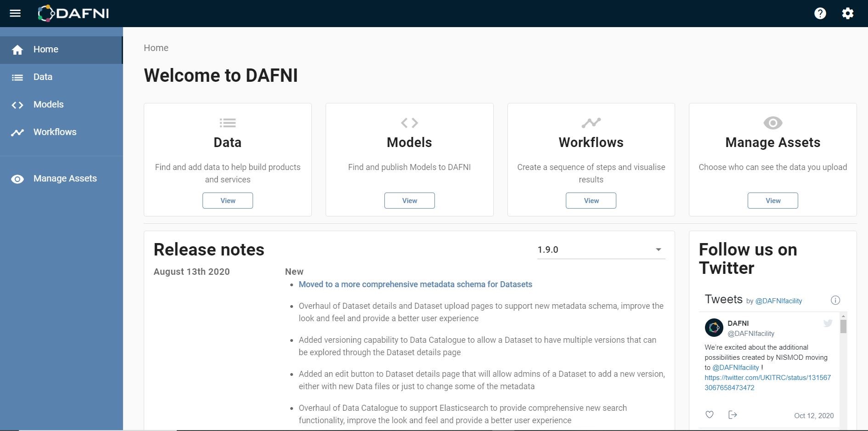Click View button on Manage Assets card
Image resolution: width=868 pixels, height=431 pixels.
point(773,200)
